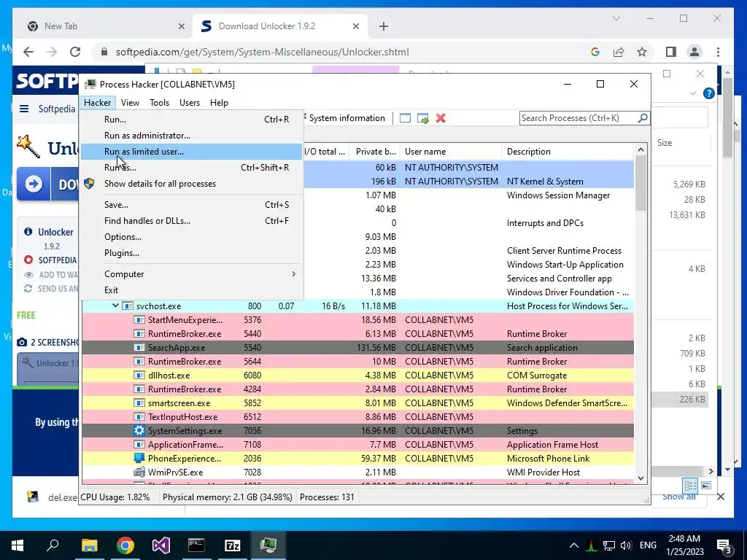Open Chrome's three-dot menu
Image resolution: width=747 pixels, height=560 pixels.
718,52
